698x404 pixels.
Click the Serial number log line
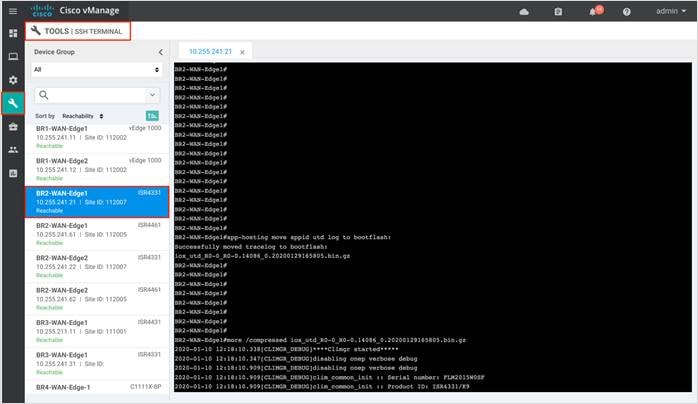329,377
